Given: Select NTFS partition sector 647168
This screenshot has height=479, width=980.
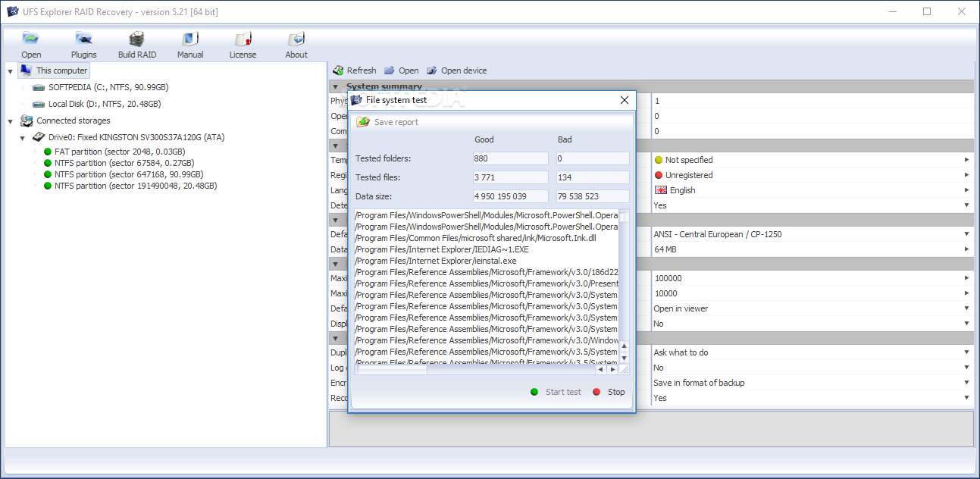Looking at the screenshot, I should pyautogui.click(x=123, y=174).
